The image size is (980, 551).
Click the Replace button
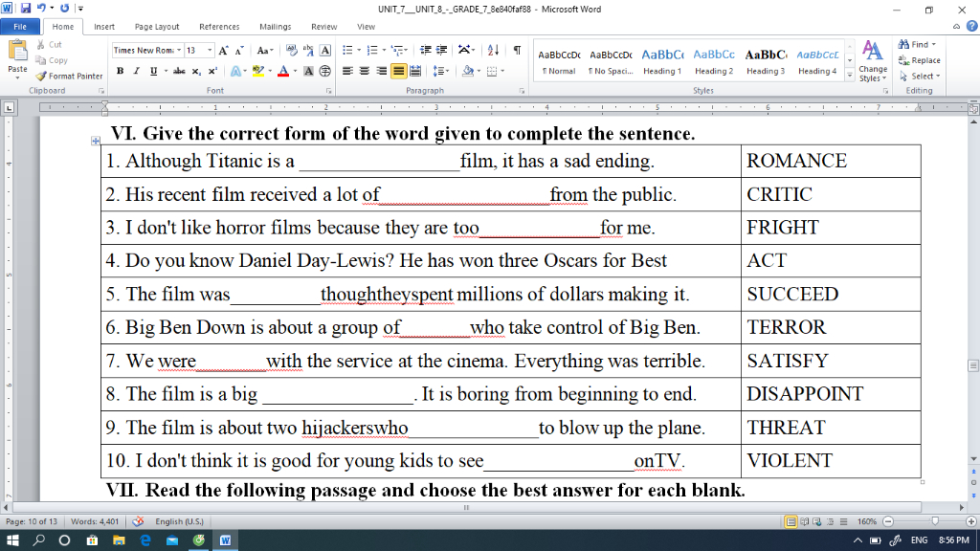[x=920, y=60]
